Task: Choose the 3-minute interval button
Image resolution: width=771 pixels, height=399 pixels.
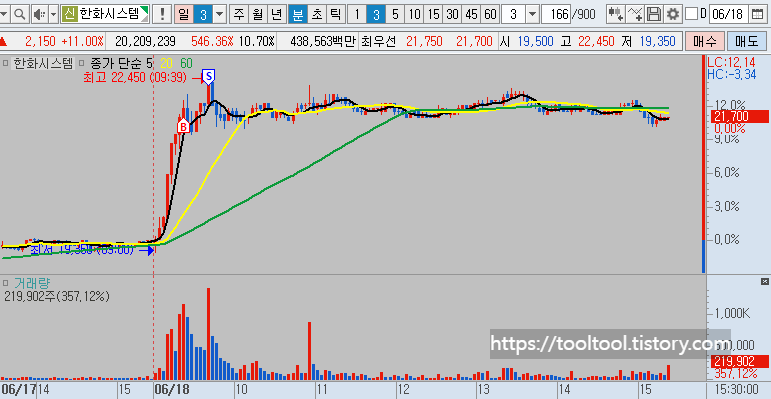Action: [376, 15]
